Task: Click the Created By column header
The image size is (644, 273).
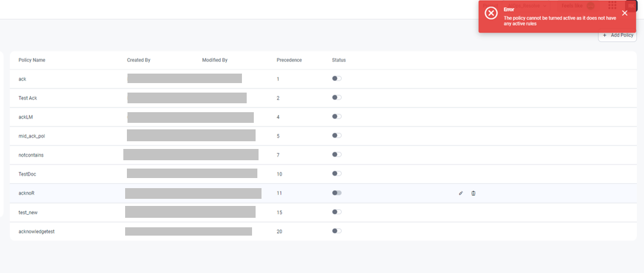Action: pos(139,60)
